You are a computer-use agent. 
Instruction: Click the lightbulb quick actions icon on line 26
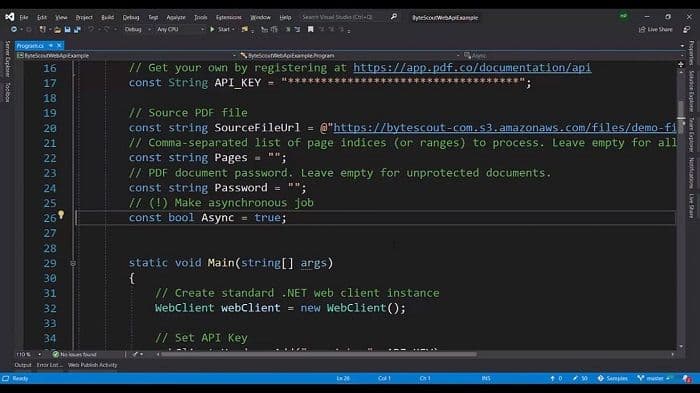(61, 215)
